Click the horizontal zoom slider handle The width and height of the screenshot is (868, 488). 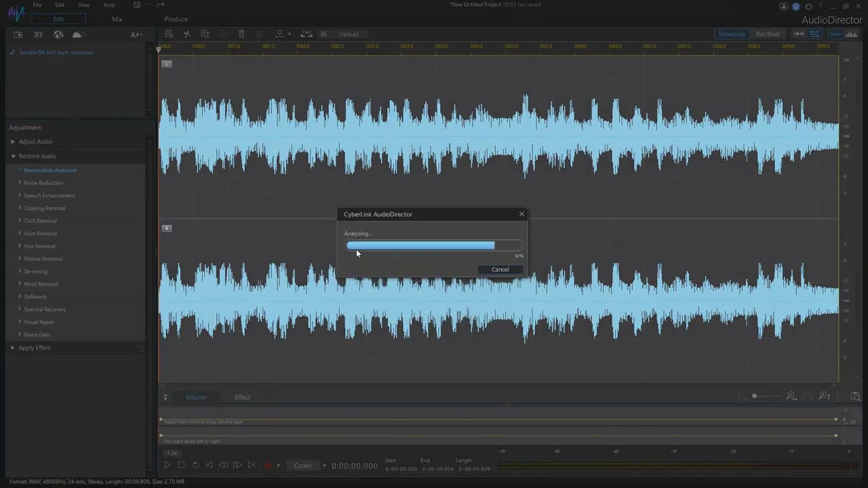(754, 396)
